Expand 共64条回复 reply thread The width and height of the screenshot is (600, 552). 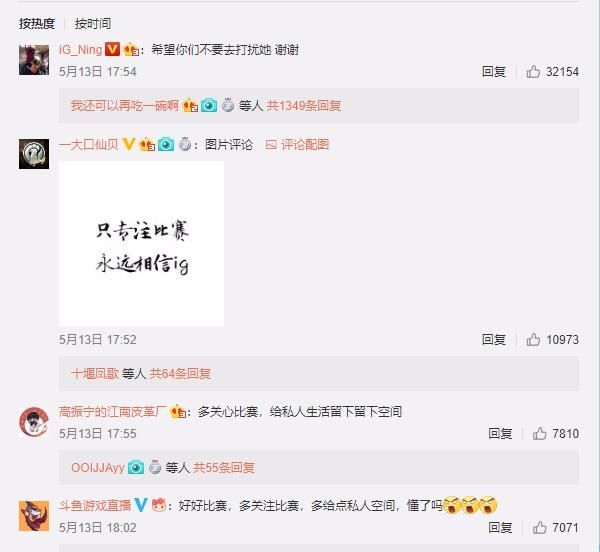pyautogui.click(x=180, y=373)
